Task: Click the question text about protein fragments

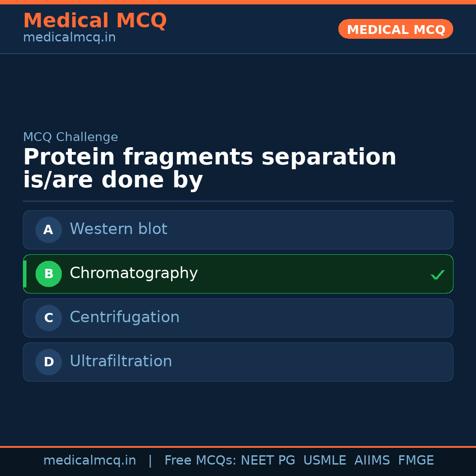Action: (210, 169)
